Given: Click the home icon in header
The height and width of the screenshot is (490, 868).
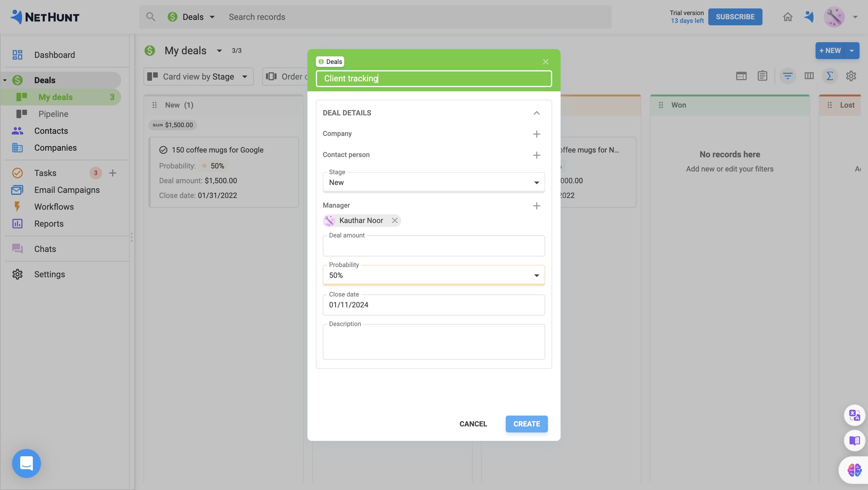Looking at the screenshot, I should pyautogui.click(x=788, y=17).
